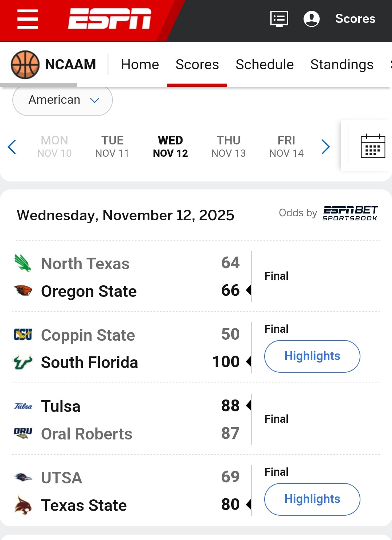
Task: Switch to the Schedule tab
Action: pyautogui.click(x=265, y=65)
